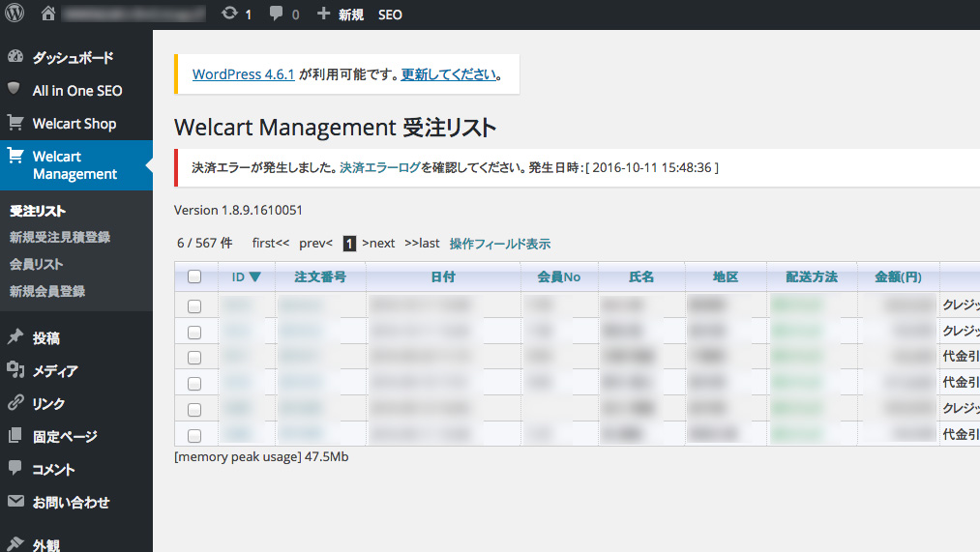The image size is (980, 552).
Task: Sort by 氏名 column header
Action: (641, 276)
